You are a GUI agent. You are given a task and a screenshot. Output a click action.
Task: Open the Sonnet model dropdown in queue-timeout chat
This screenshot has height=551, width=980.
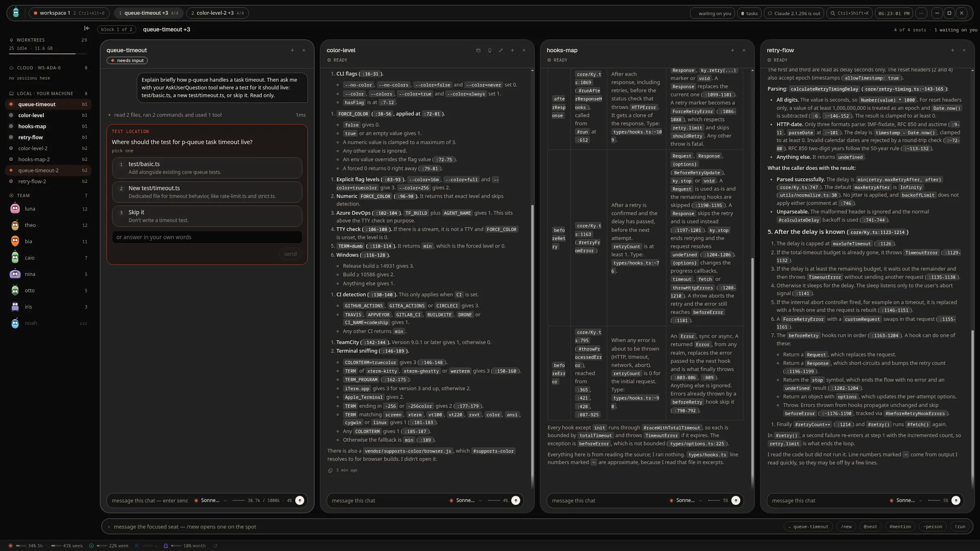point(210,500)
